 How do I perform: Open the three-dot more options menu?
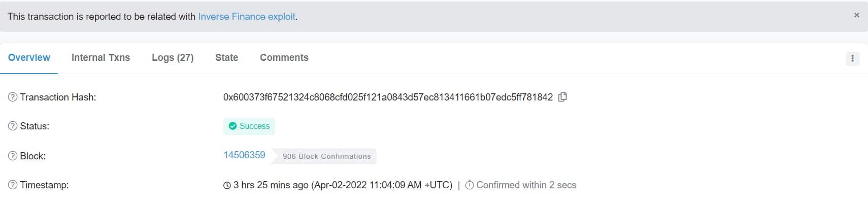pos(852,58)
